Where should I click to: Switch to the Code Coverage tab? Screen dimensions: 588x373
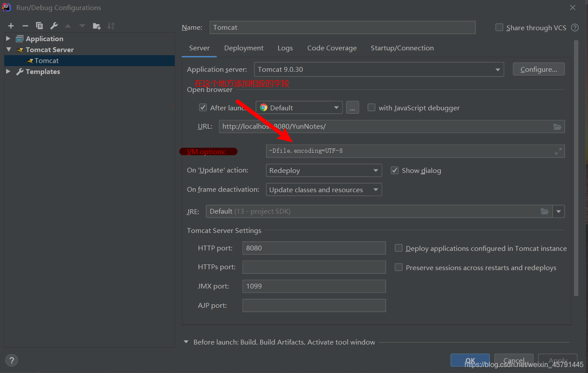pos(332,48)
